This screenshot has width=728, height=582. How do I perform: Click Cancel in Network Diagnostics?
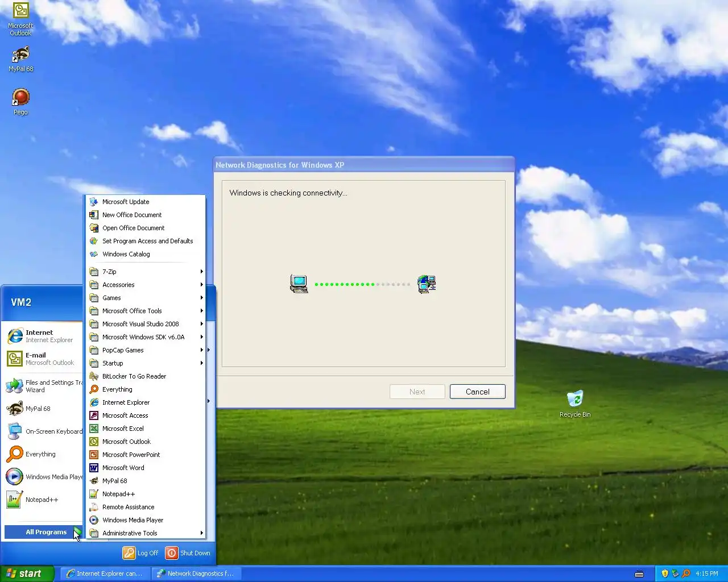tap(477, 392)
